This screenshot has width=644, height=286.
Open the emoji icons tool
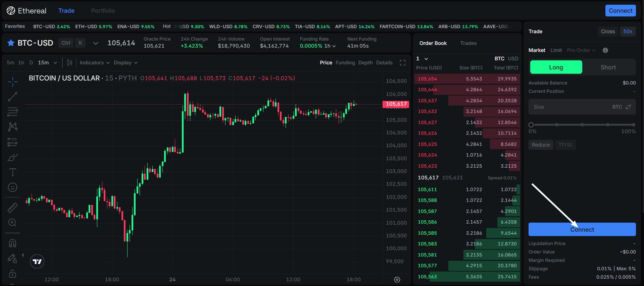tap(13, 187)
